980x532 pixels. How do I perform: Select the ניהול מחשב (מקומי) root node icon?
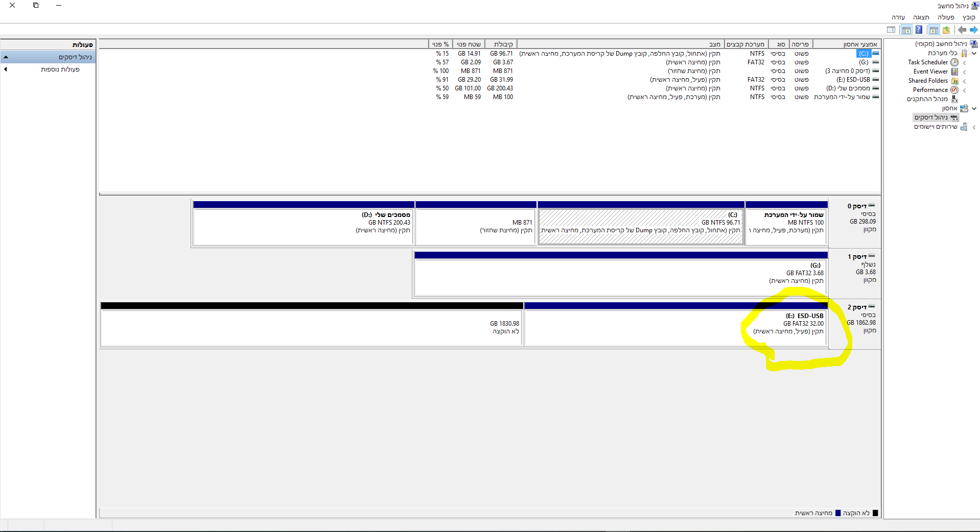[974, 44]
